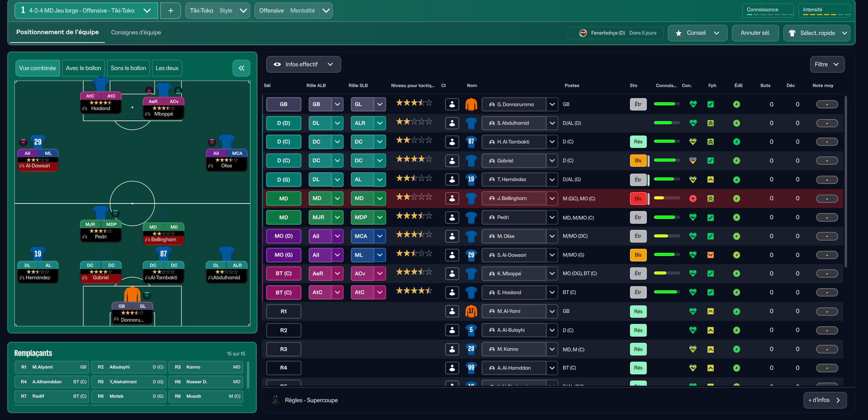Screen dimensions: 868x420
Task: Click the Supercoupe trophy icon
Action: 275,400
